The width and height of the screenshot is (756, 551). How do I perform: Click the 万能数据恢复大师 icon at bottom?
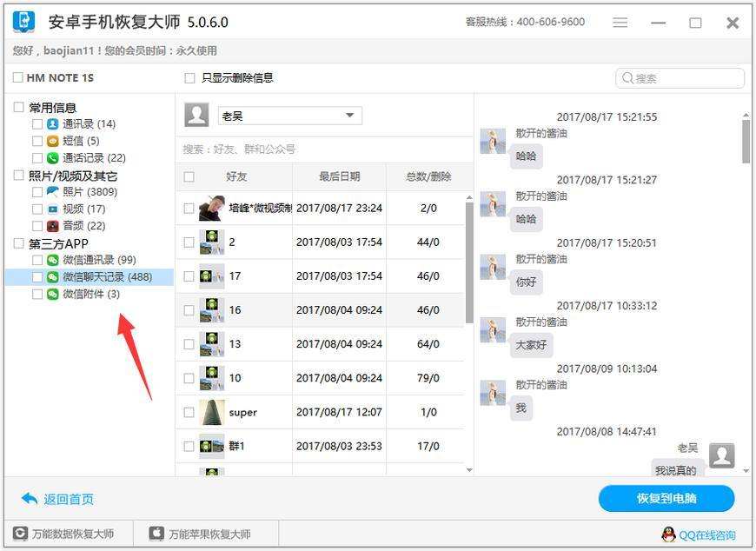point(20,533)
